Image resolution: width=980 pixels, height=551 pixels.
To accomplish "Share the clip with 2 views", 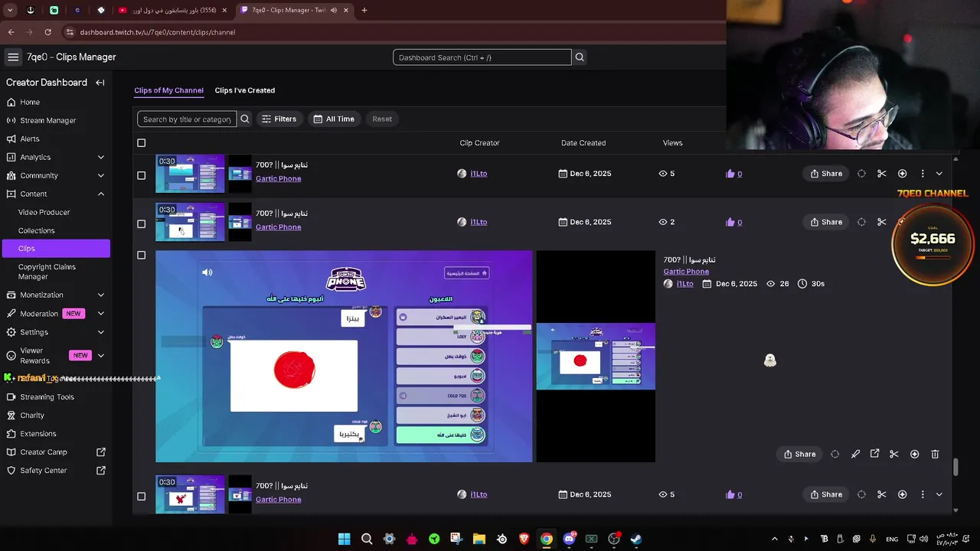I will (x=826, y=222).
